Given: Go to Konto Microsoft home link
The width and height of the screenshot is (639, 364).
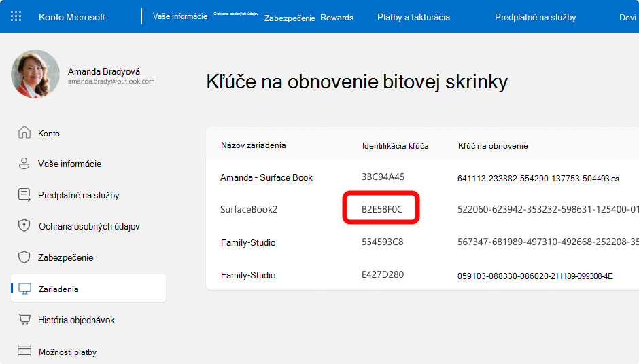Looking at the screenshot, I should tap(72, 17).
